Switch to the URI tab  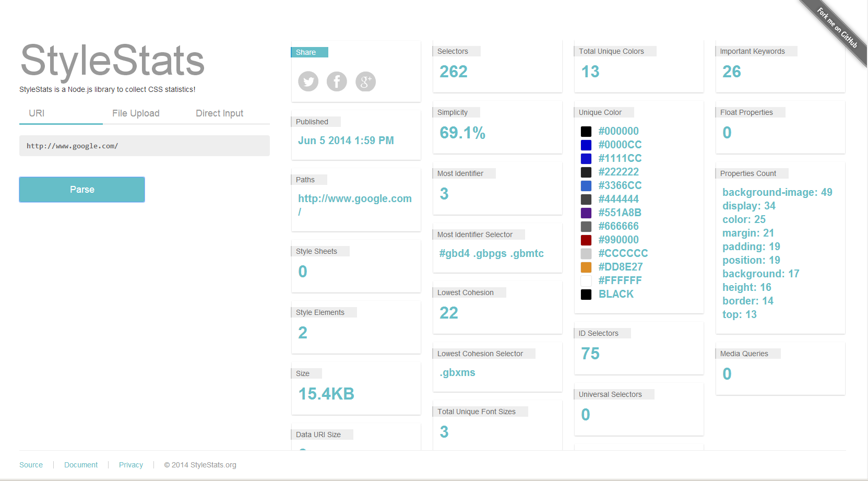61,113
